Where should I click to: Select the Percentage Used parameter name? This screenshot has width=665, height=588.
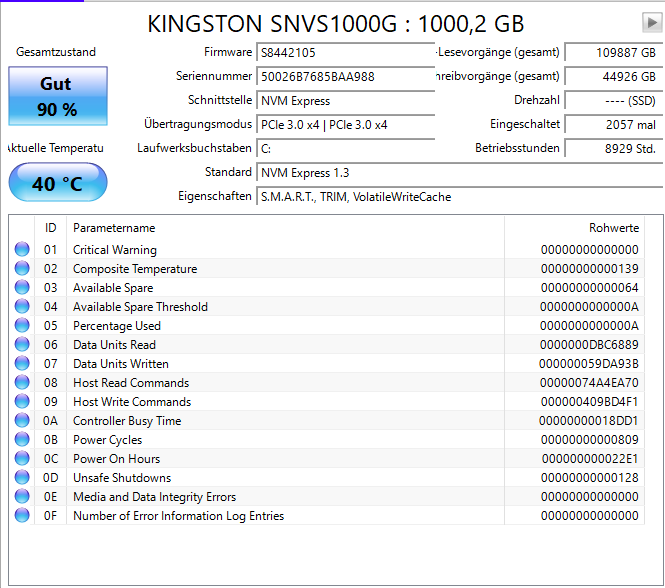[x=117, y=326]
